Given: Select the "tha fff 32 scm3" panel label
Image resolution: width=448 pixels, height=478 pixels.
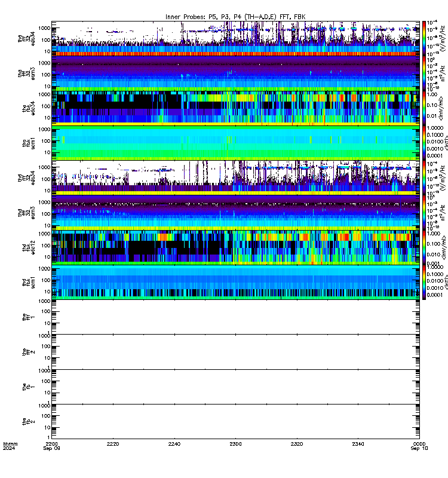Looking at the screenshot, I should tap(26, 73).
